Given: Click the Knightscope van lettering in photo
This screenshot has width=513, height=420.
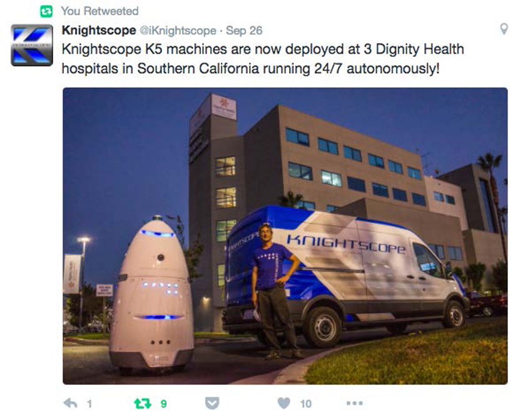Looking at the screenshot, I should coord(346,244).
